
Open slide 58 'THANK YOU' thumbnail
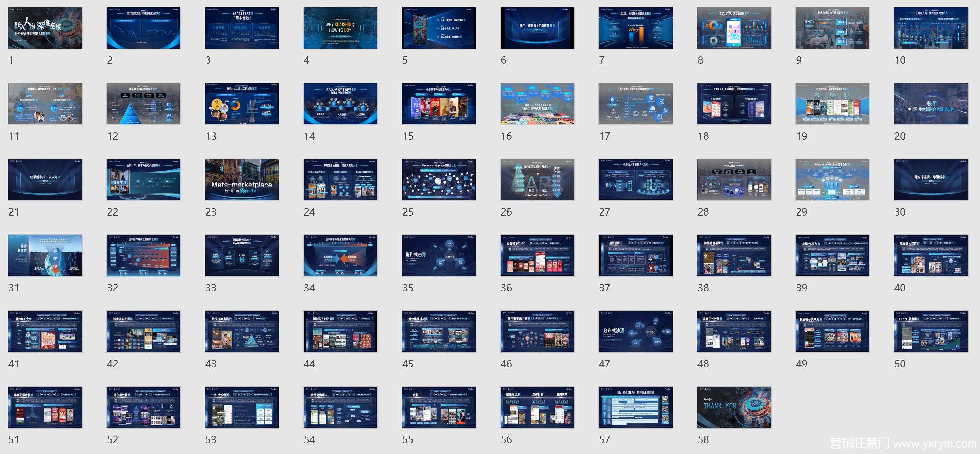[734, 407]
